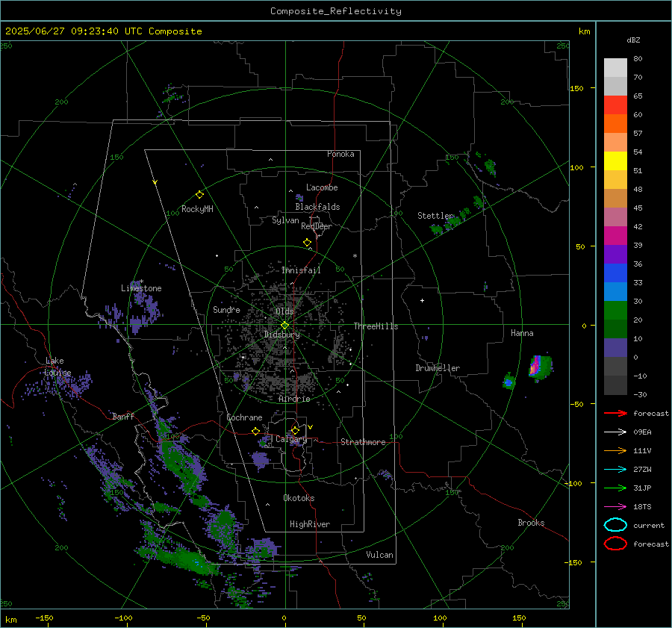Click the yellow diamond marker below Cochrane

[256, 431]
